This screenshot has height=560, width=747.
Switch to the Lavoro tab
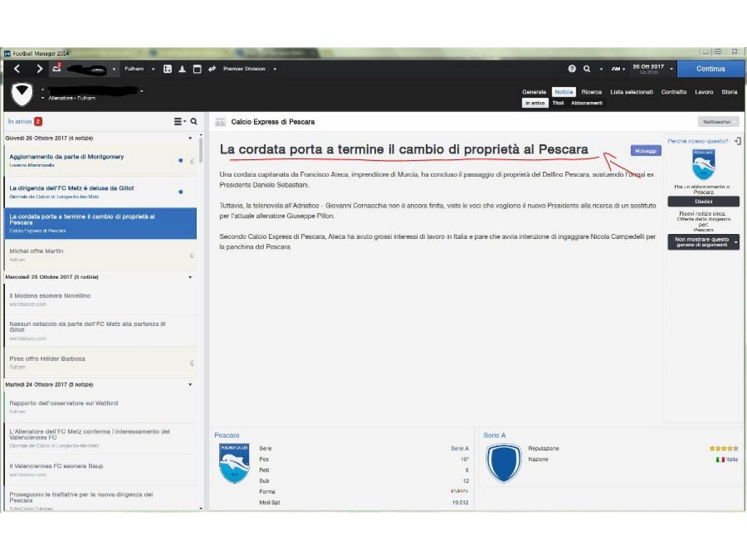point(705,92)
